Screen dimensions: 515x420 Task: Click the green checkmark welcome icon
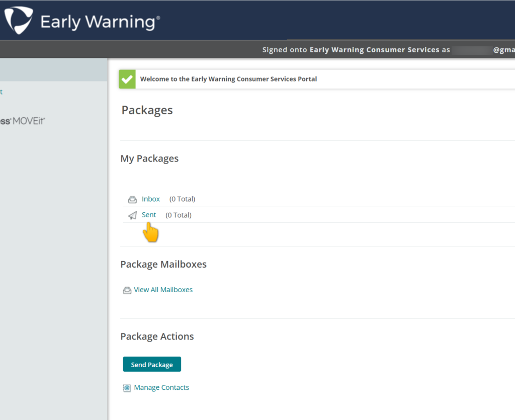(127, 79)
